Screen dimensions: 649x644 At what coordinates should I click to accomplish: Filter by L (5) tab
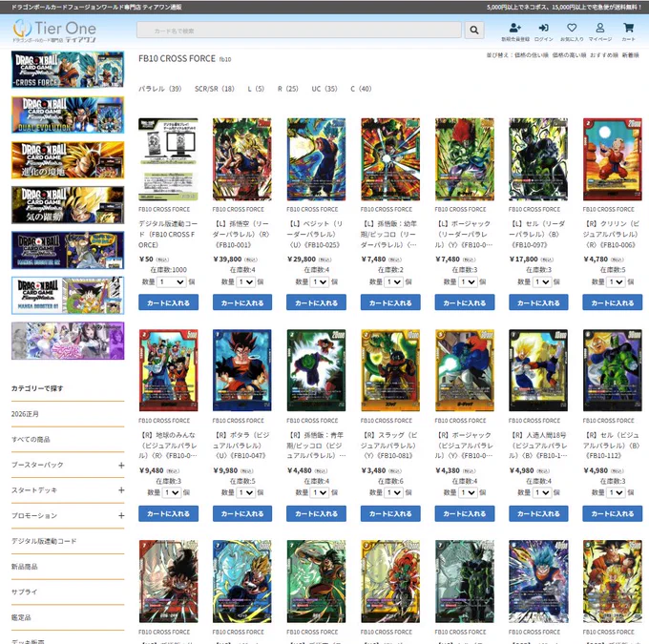pyautogui.click(x=256, y=89)
